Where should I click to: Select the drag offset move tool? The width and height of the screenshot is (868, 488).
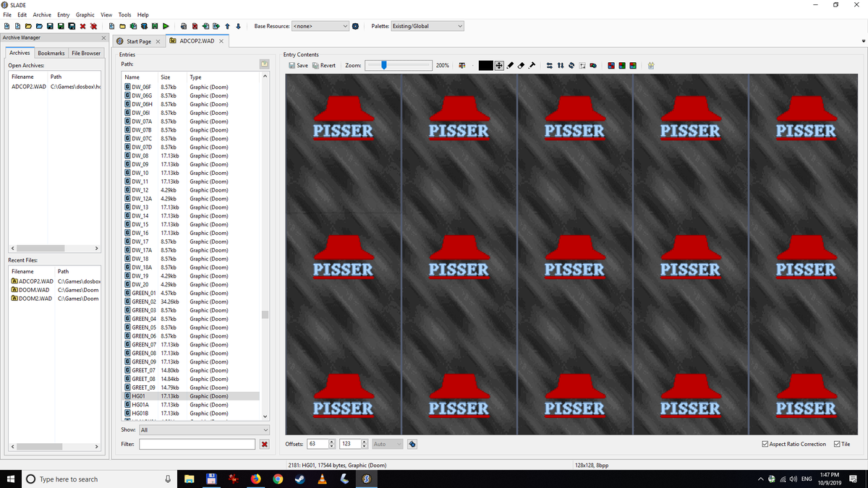(499, 65)
